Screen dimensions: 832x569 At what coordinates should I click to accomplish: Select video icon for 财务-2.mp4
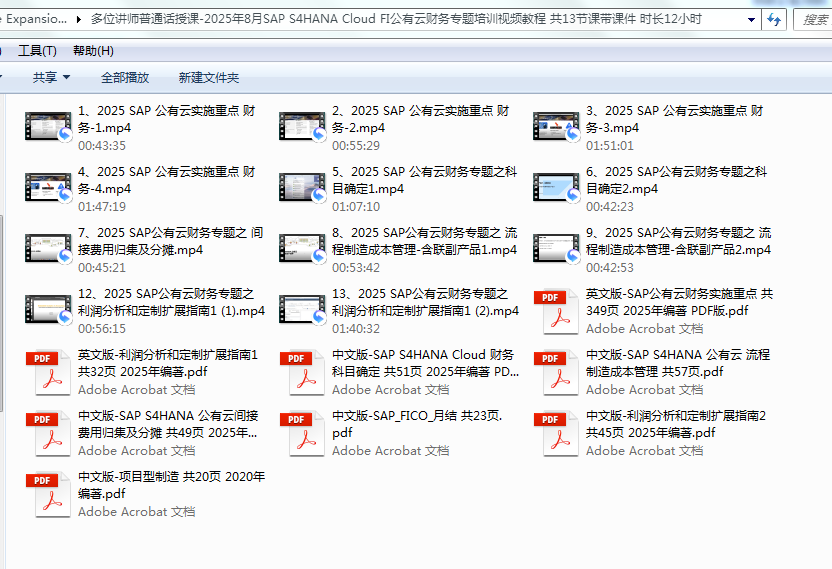[x=303, y=127]
